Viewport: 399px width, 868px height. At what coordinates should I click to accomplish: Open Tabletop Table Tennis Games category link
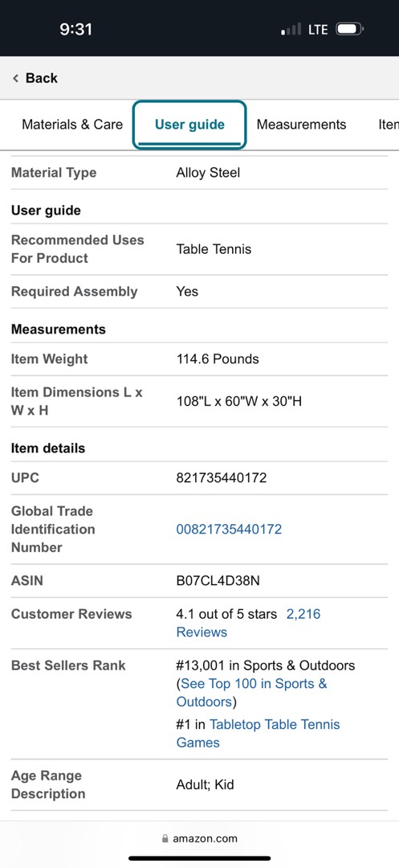(x=258, y=734)
